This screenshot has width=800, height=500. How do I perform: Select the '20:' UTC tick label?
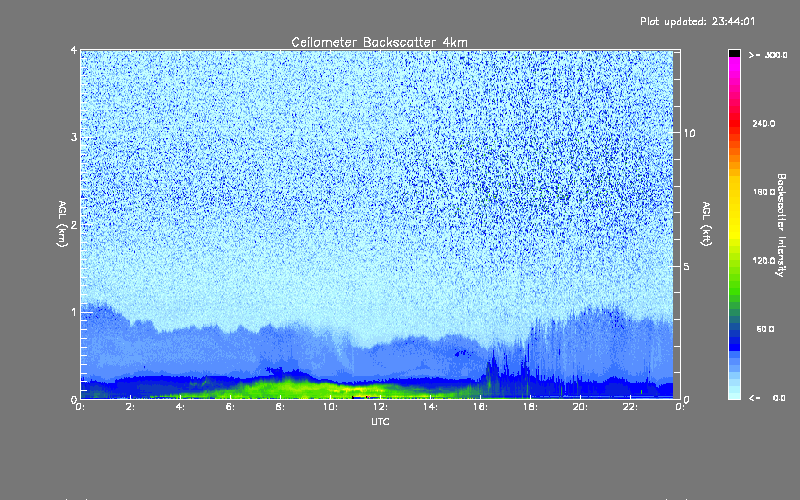(x=581, y=407)
